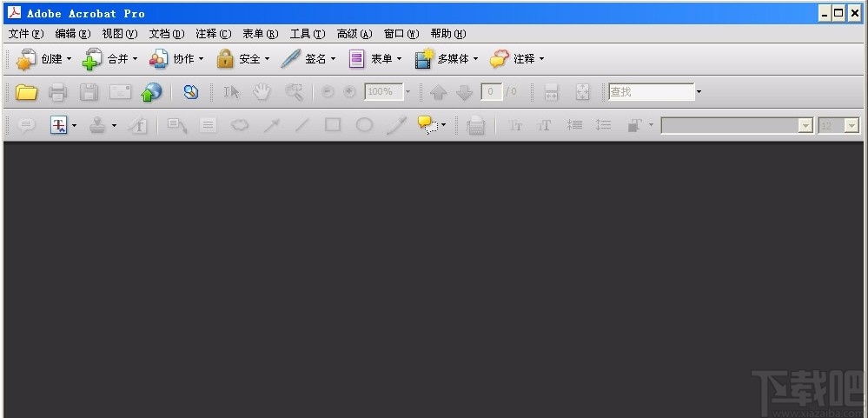Open the 高级 (Advanced) menu
The height and width of the screenshot is (418, 868).
click(354, 34)
